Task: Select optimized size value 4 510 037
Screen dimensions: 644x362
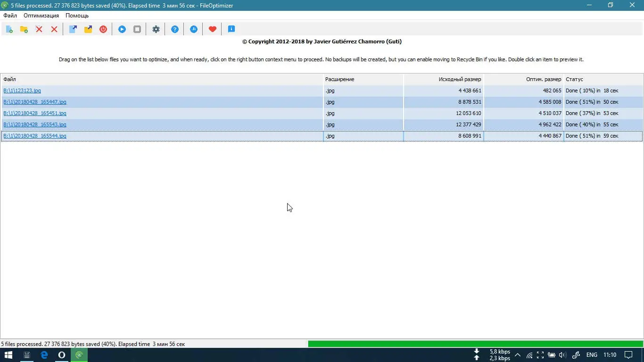Action: (550, 113)
